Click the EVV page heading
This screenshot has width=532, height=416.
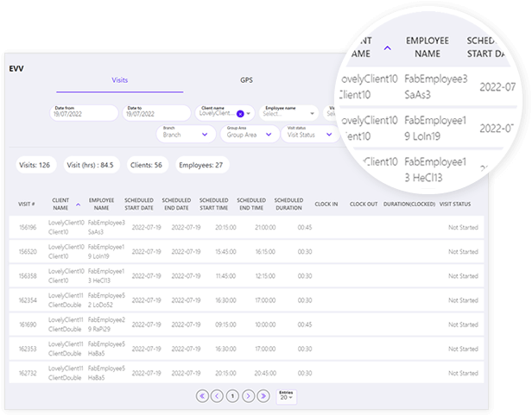coord(16,68)
